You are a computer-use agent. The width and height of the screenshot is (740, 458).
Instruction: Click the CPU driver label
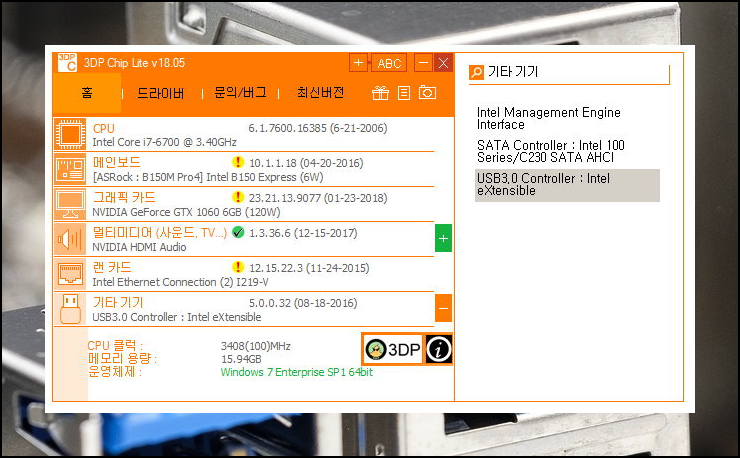tap(103, 128)
